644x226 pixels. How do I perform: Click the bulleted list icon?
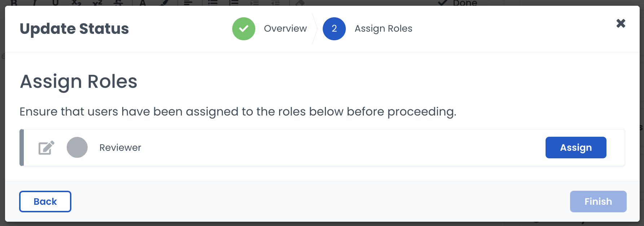pos(213,3)
